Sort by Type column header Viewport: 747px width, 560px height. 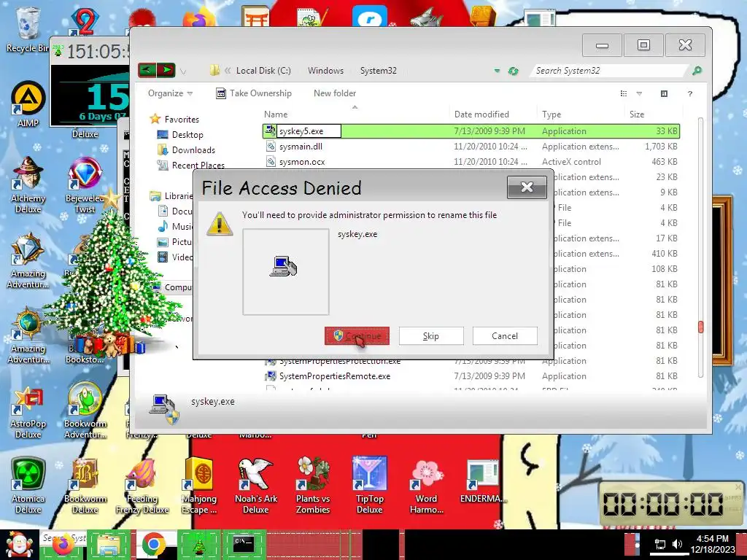(x=551, y=114)
